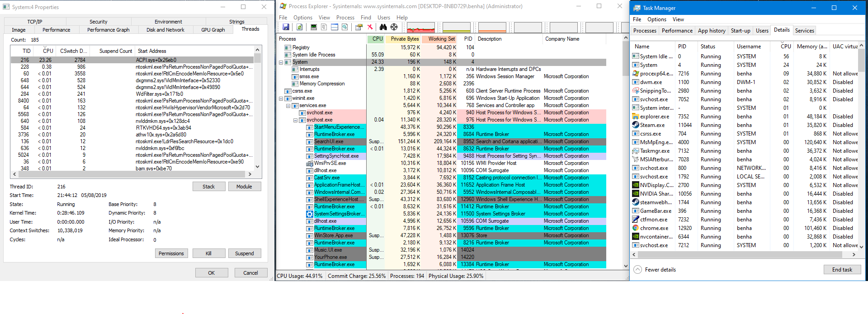Click the Refresh Now icon in Process Explorer
The height and width of the screenshot is (314, 868).
pyautogui.click(x=299, y=27)
